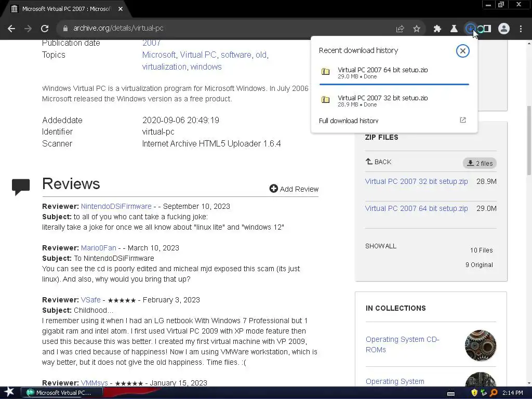Click the archive.org URL in address bar

(x=118, y=28)
